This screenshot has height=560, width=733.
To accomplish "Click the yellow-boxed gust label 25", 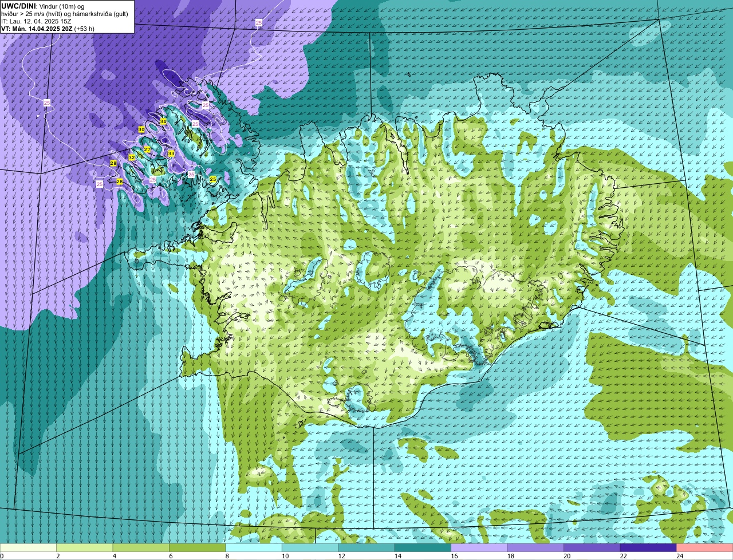I will click(x=213, y=179).
